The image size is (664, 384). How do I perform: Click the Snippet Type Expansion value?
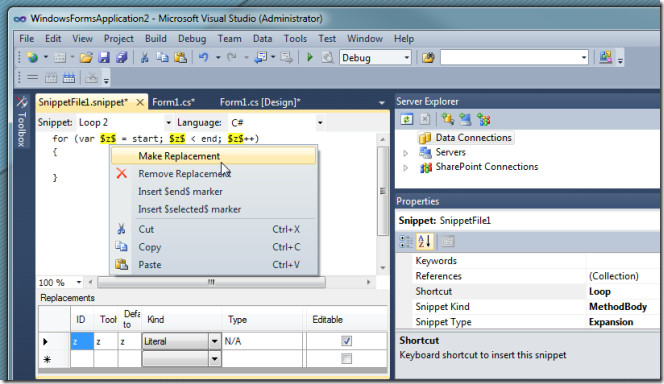pos(611,322)
